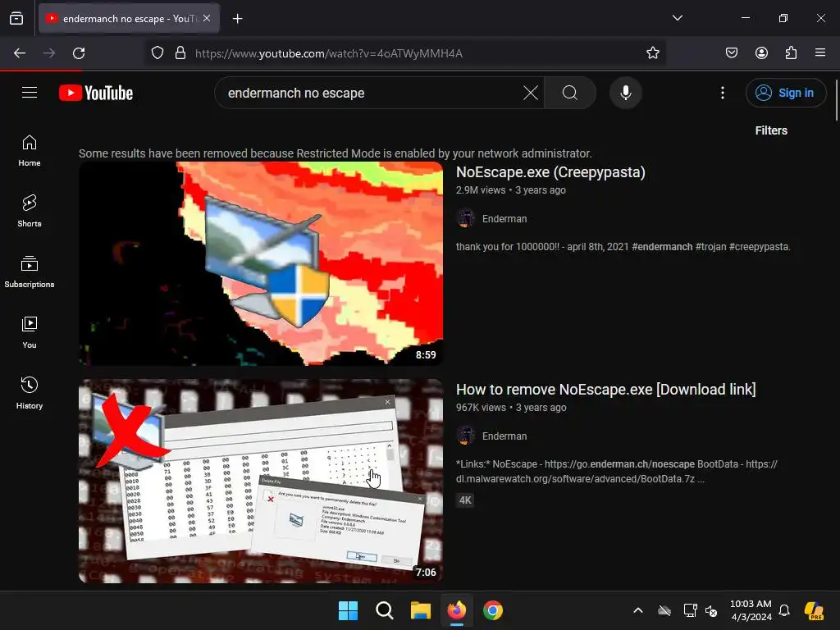Open Subscriptions in the sidebar
Screen dimensions: 840x630
click(30, 272)
